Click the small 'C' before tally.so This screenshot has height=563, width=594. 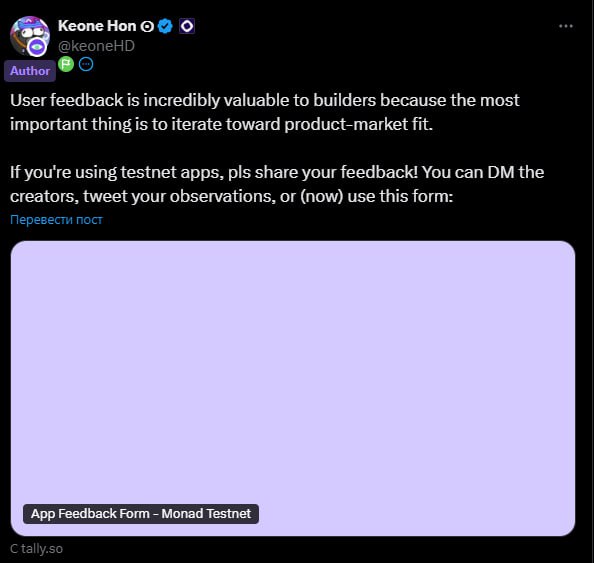14,549
